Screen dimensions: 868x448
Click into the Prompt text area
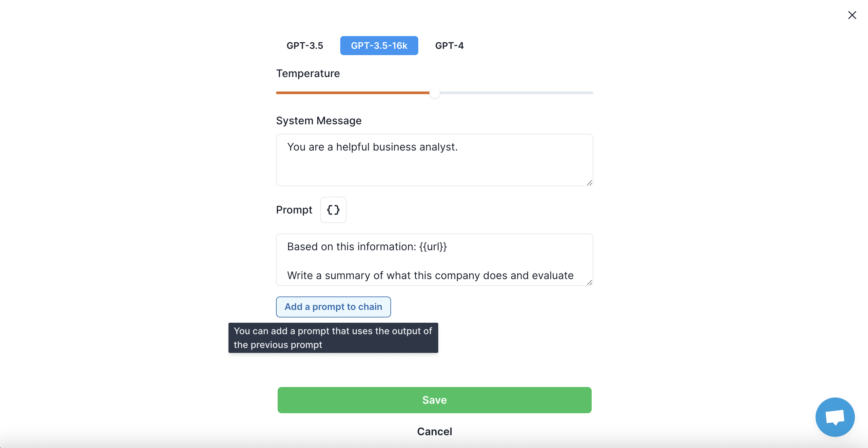click(434, 260)
